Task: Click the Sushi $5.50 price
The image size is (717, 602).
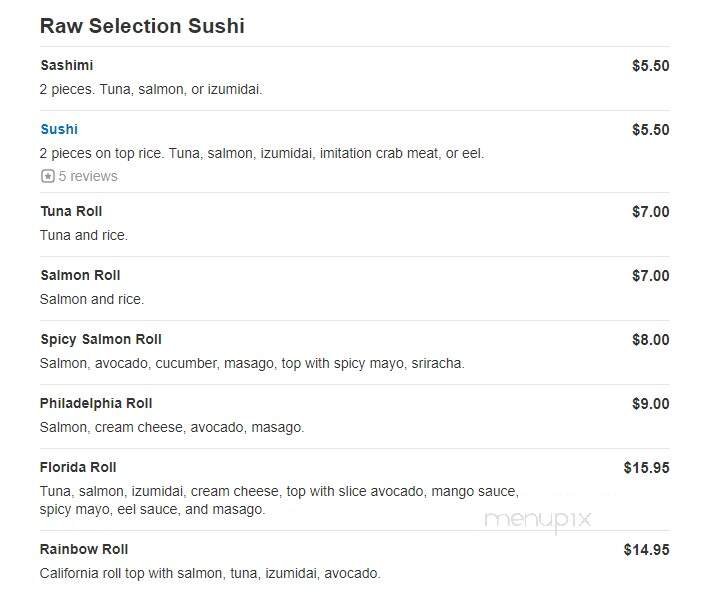Action: pyautogui.click(x=650, y=129)
